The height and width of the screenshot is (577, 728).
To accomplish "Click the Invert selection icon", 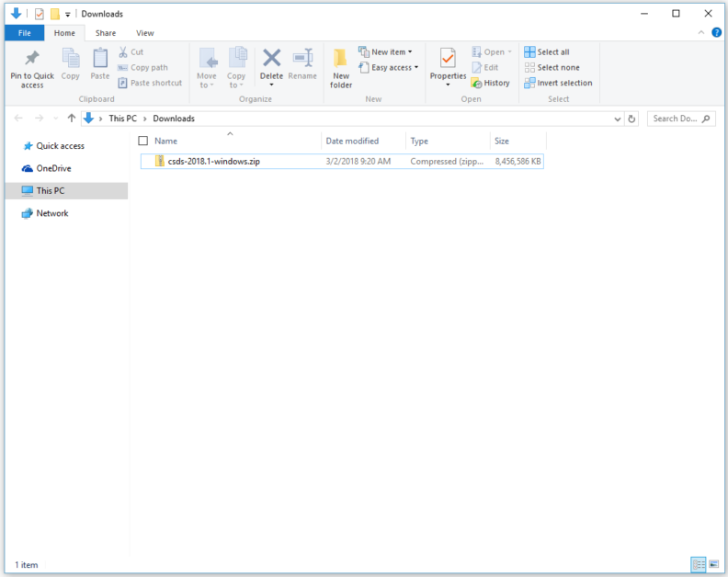I will coord(558,83).
